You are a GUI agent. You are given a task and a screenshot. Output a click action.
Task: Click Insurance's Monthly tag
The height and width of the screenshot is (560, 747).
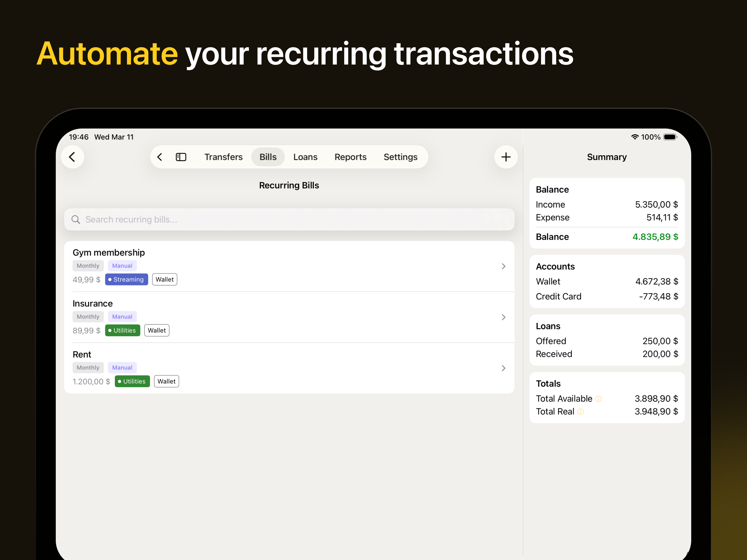coord(88,317)
